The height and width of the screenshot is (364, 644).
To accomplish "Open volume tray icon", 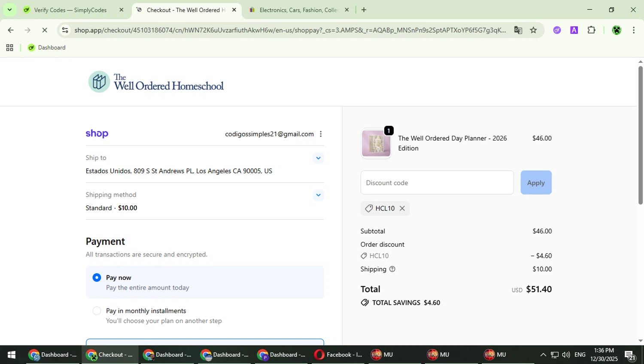I will [566, 355].
